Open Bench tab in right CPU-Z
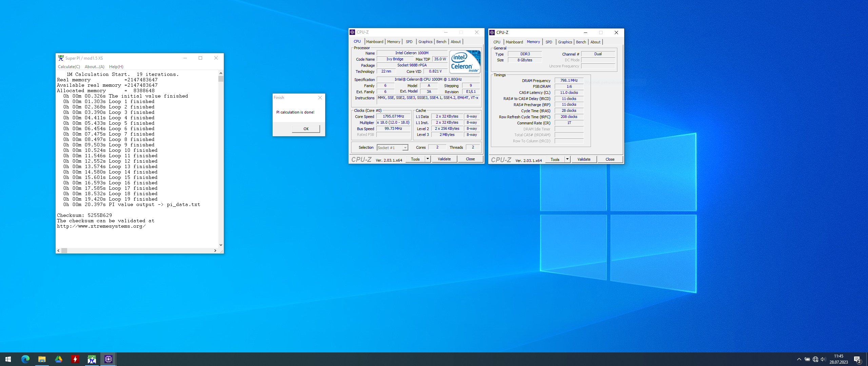The width and height of the screenshot is (868, 366). (581, 42)
